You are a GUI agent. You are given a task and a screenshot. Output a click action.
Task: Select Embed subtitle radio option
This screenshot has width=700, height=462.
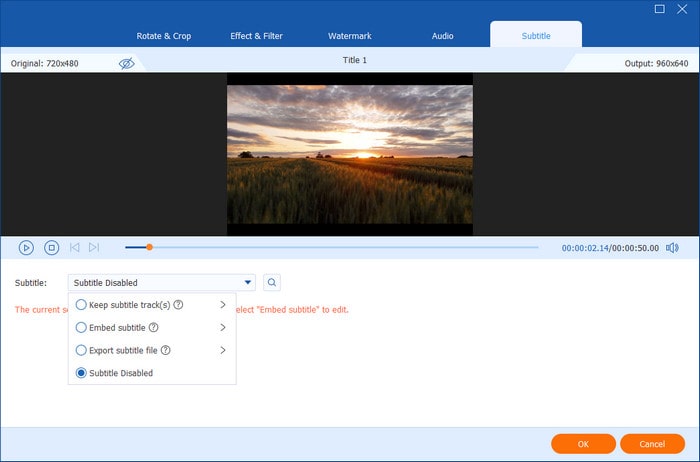click(82, 327)
